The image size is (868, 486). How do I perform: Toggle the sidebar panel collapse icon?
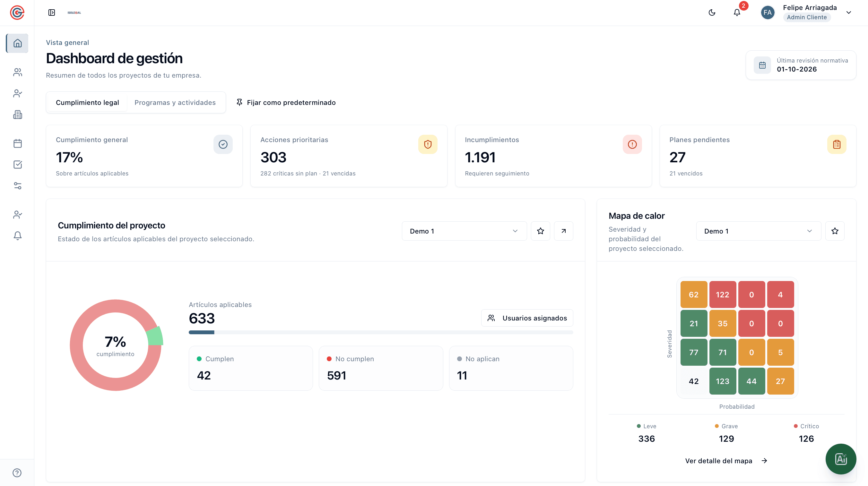pos(52,13)
